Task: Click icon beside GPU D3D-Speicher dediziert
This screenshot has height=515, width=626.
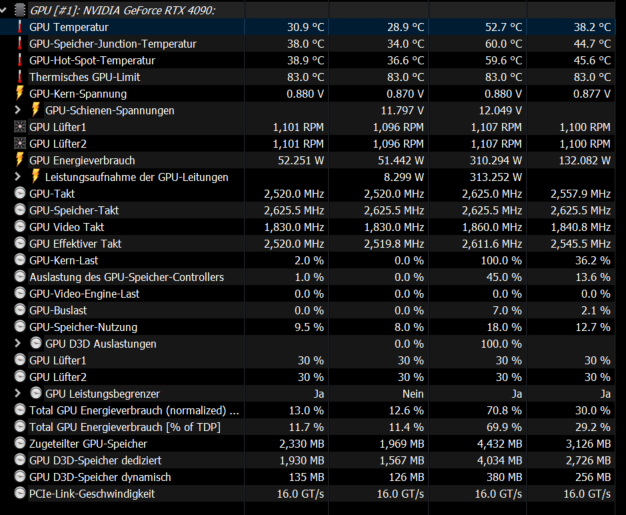Action: [x=20, y=460]
